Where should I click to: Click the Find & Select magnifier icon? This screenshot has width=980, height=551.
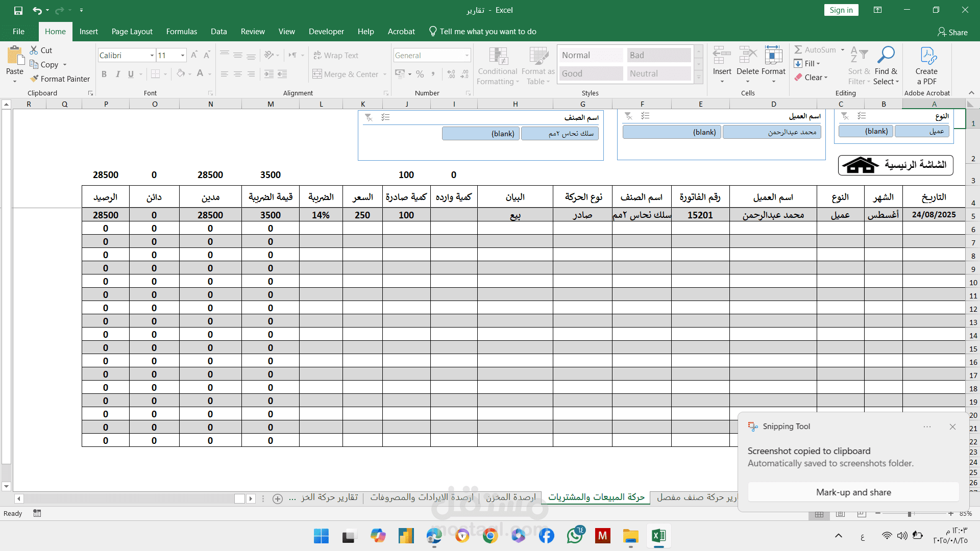pos(886,55)
